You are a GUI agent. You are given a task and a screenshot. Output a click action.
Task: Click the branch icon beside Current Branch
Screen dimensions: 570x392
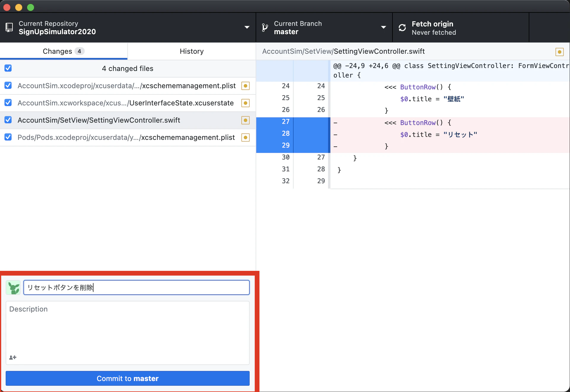tap(265, 28)
